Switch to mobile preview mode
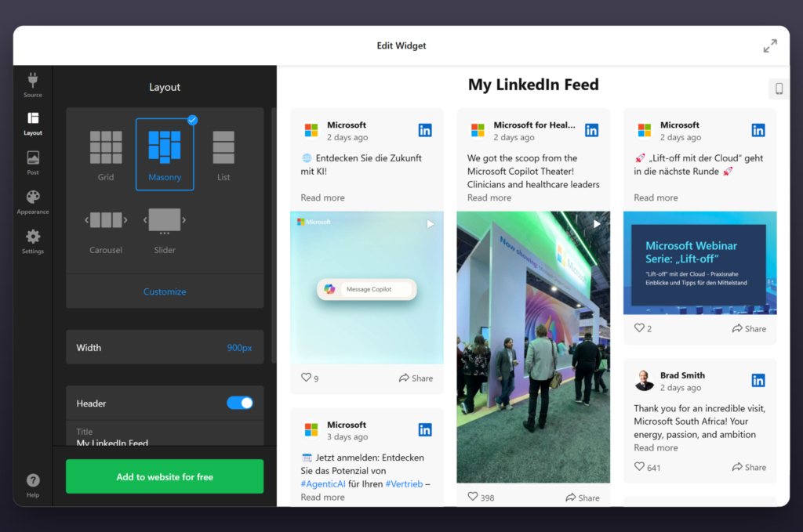 pyautogui.click(x=778, y=89)
